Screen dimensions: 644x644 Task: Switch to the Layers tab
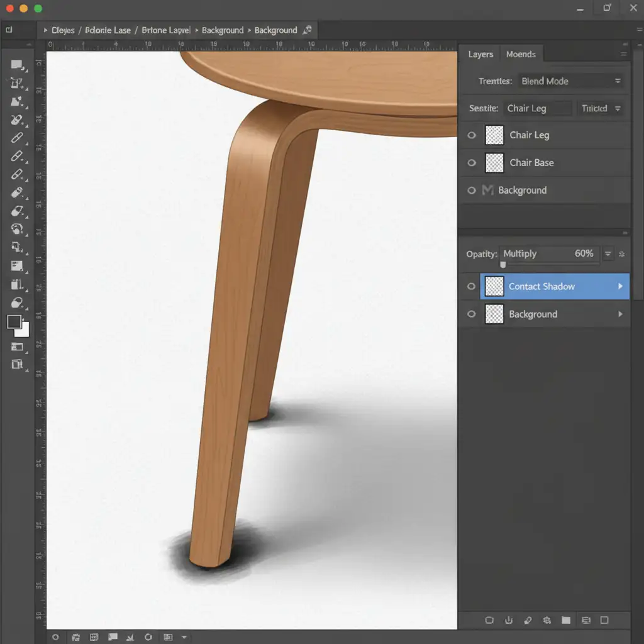[x=480, y=55]
